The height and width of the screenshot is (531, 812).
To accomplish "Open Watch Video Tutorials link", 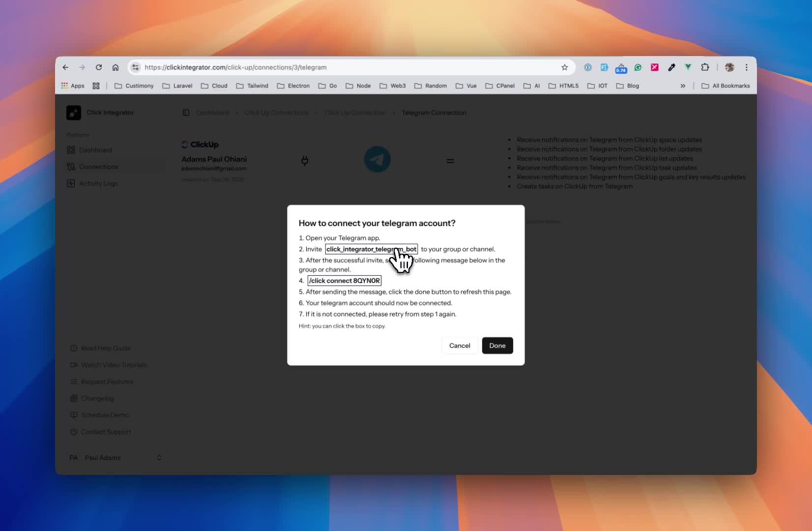I will coord(108,365).
